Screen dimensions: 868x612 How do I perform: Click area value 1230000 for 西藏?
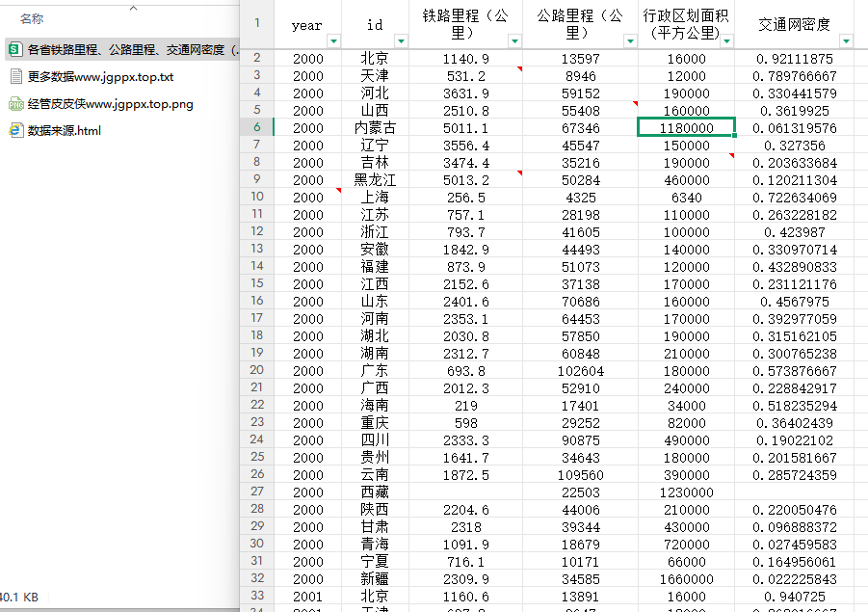coord(686,492)
